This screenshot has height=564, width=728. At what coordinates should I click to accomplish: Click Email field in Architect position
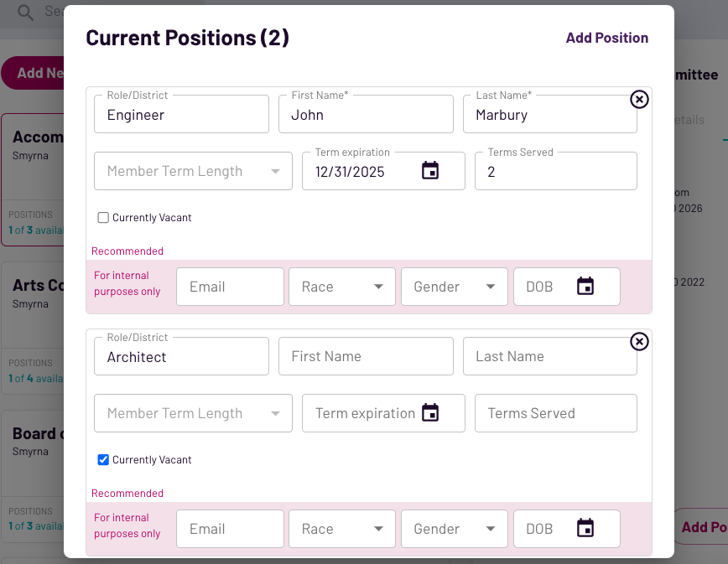pos(230,529)
